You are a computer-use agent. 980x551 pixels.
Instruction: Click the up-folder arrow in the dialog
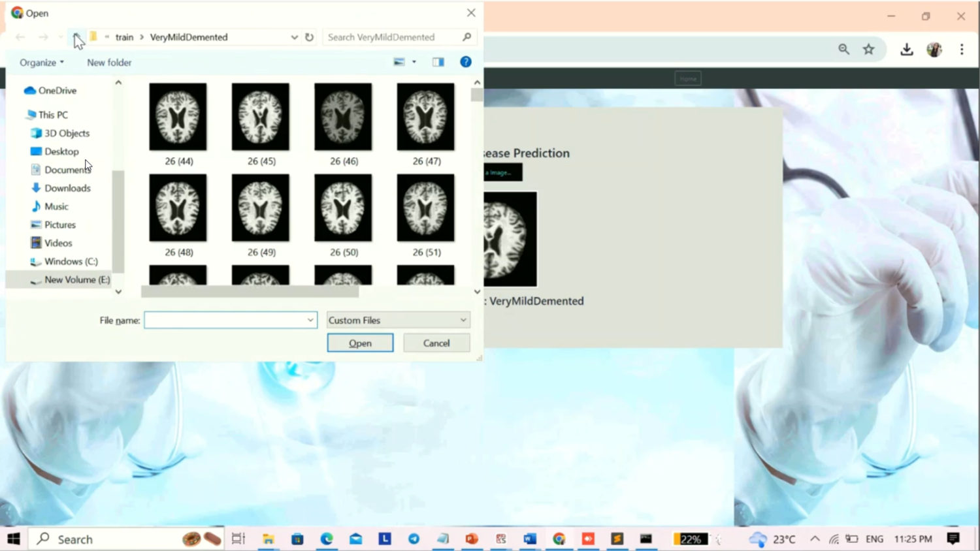[76, 37]
